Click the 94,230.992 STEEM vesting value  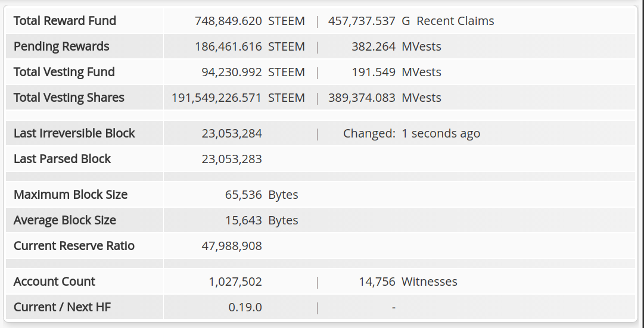click(x=253, y=72)
